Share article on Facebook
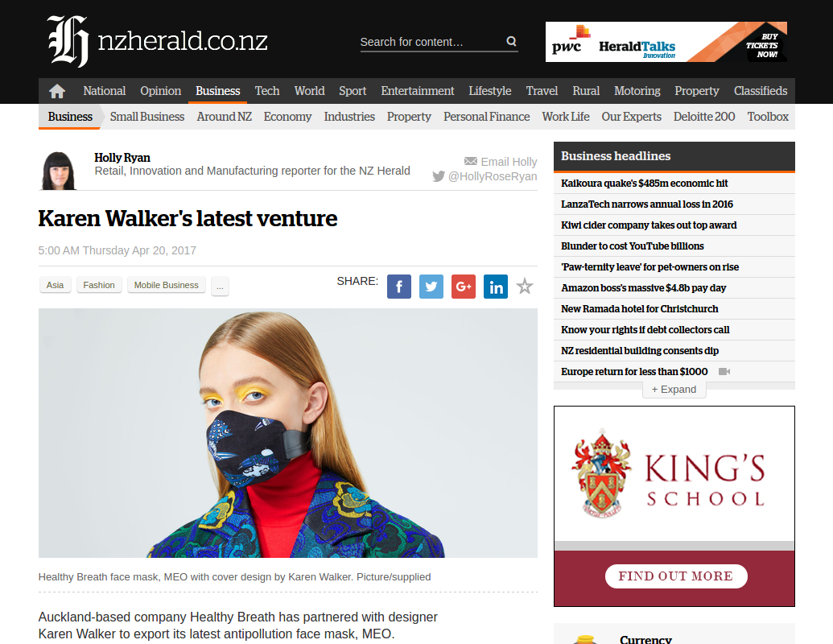The height and width of the screenshot is (644, 833). (x=399, y=287)
